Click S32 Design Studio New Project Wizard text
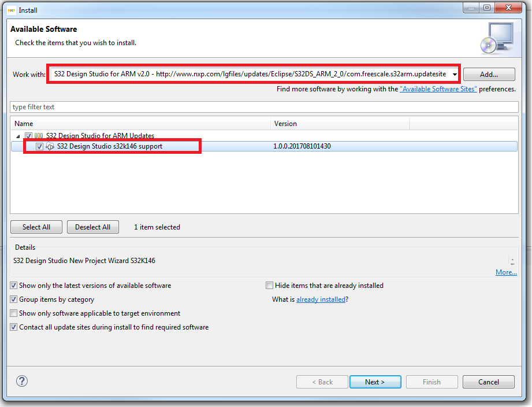The height and width of the screenshot is (407, 532). point(84,261)
